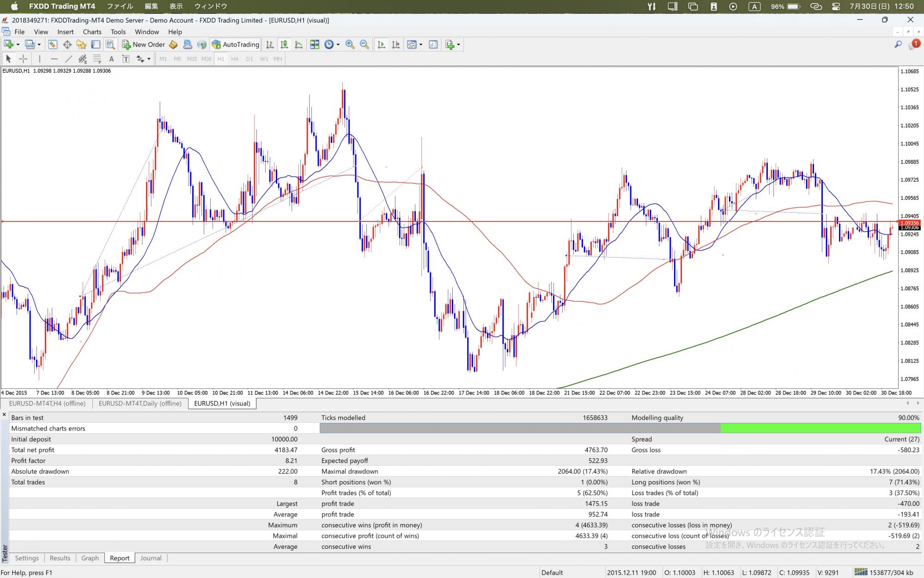Viewport: 924px width, 578px height.
Task: Open the tester Settings tab
Action: [27, 558]
